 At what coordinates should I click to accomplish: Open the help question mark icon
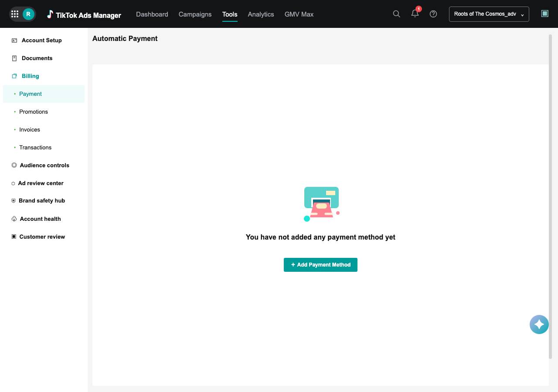pos(433,14)
